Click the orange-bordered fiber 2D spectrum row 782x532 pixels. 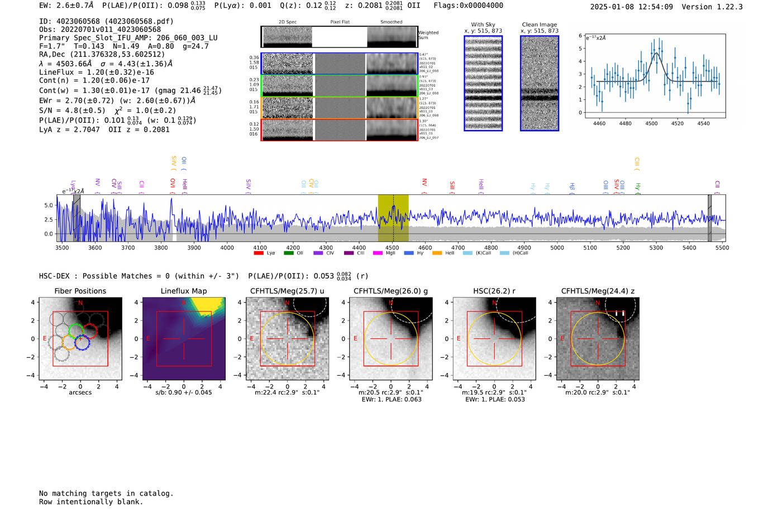pos(339,108)
